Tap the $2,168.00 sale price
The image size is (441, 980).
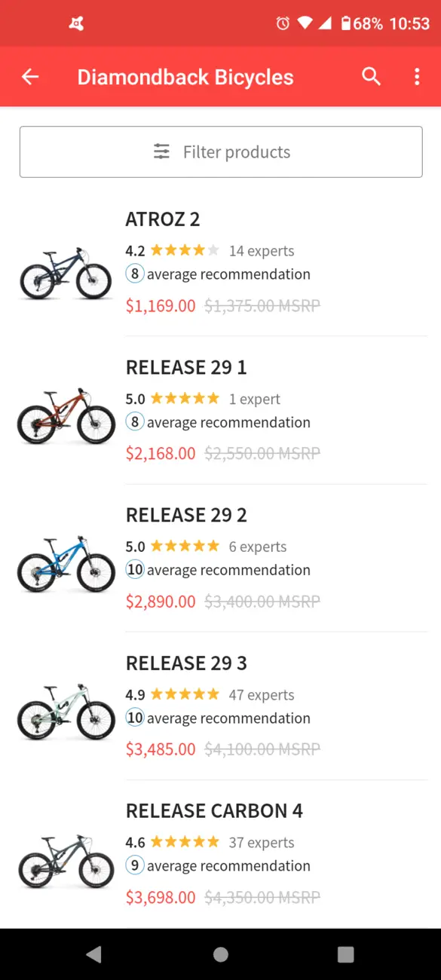pyautogui.click(x=161, y=454)
